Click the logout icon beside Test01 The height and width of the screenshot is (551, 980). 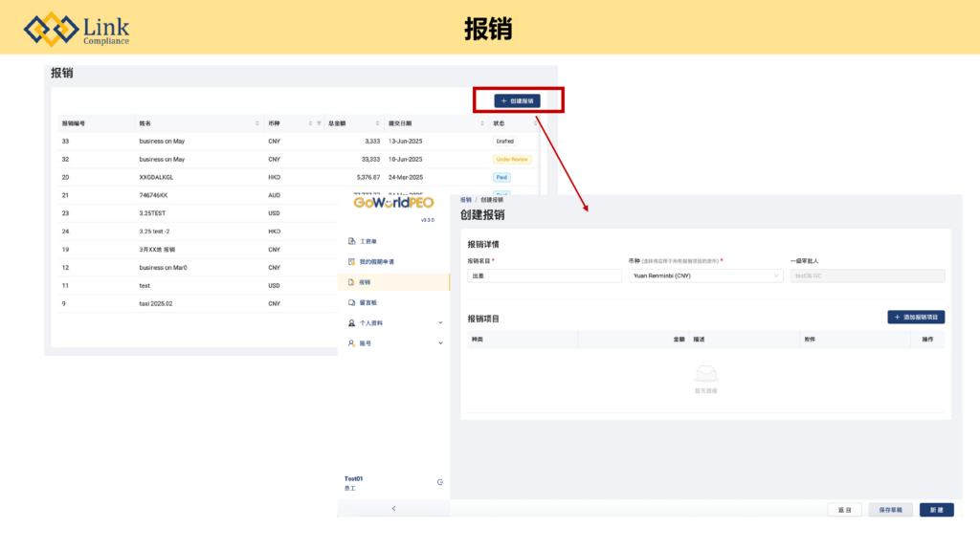click(439, 482)
